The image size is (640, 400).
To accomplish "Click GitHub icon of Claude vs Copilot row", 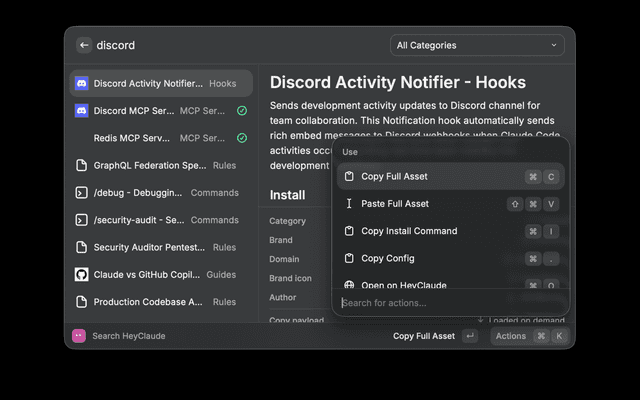I will point(82,275).
